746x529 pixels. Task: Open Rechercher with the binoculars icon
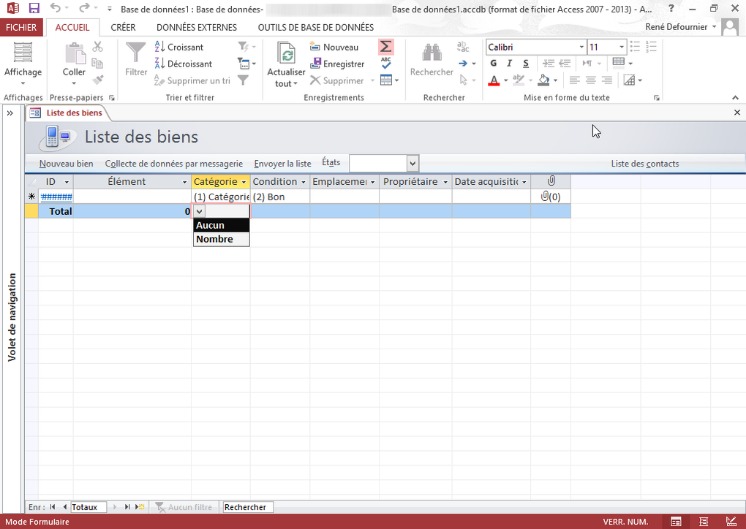pos(432,59)
